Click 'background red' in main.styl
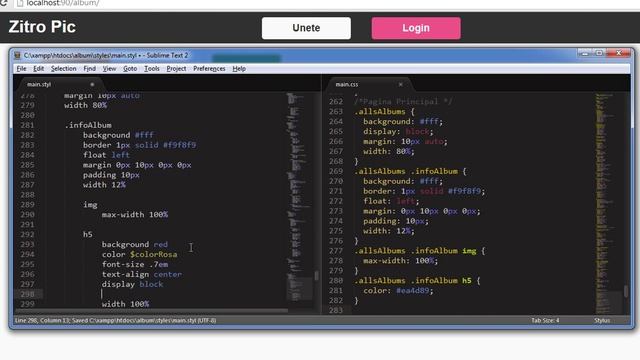 (x=135, y=244)
